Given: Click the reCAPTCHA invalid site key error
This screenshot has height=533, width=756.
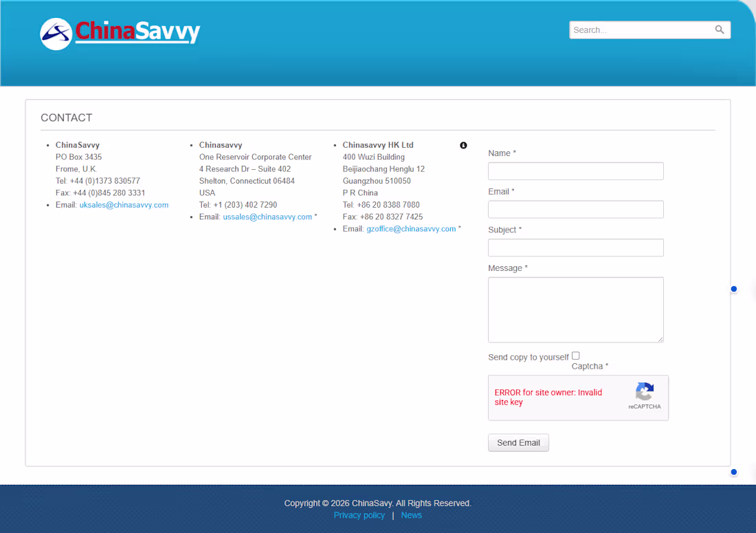Looking at the screenshot, I should (x=548, y=398).
